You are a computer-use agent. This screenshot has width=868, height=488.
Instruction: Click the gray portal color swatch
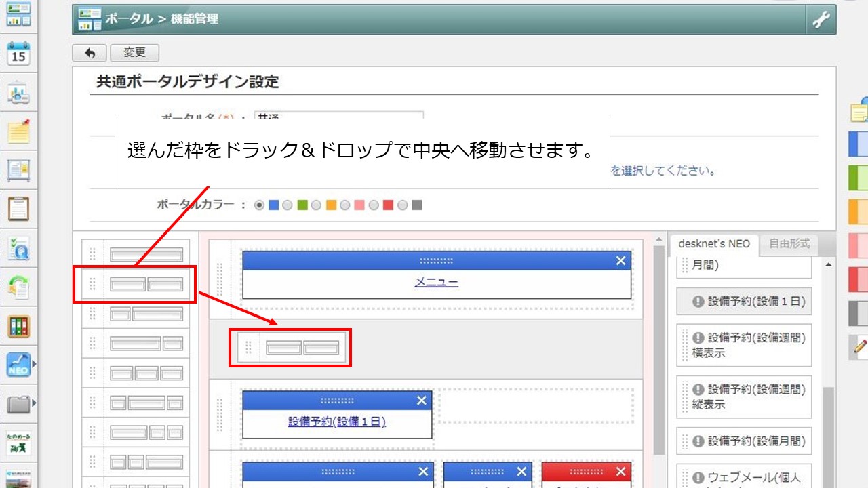click(417, 205)
